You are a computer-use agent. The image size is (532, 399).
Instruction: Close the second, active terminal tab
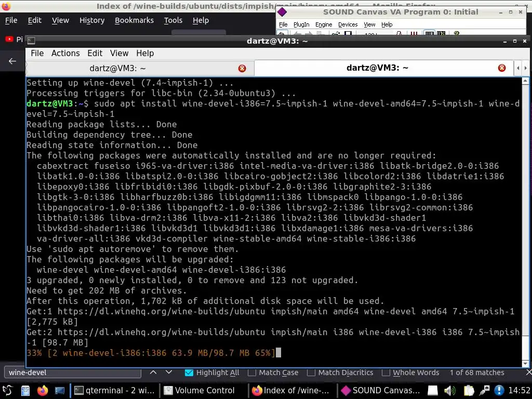502,68
